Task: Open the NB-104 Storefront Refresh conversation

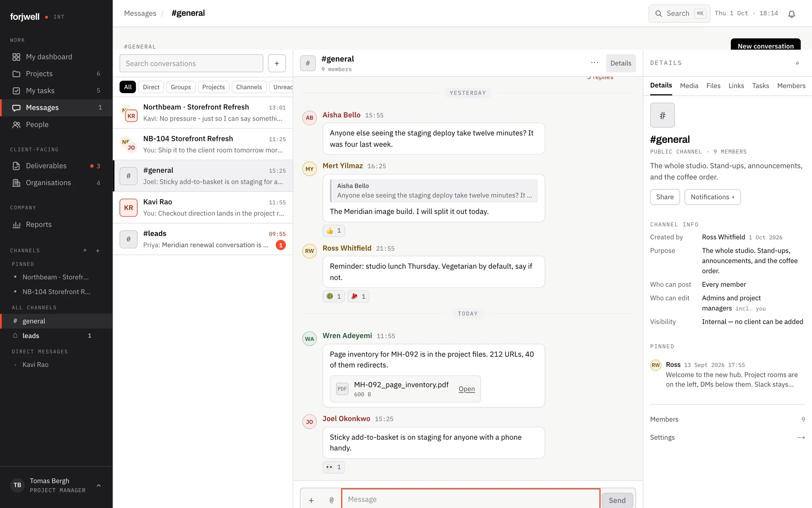Action: (203, 144)
